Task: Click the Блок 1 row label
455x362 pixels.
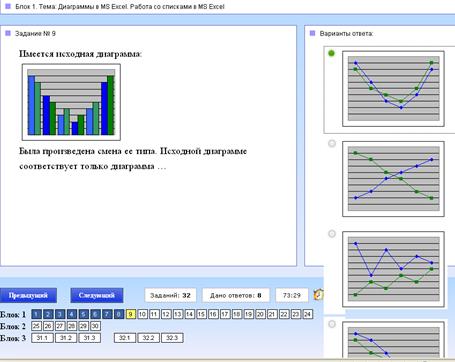Action: click(13, 314)
